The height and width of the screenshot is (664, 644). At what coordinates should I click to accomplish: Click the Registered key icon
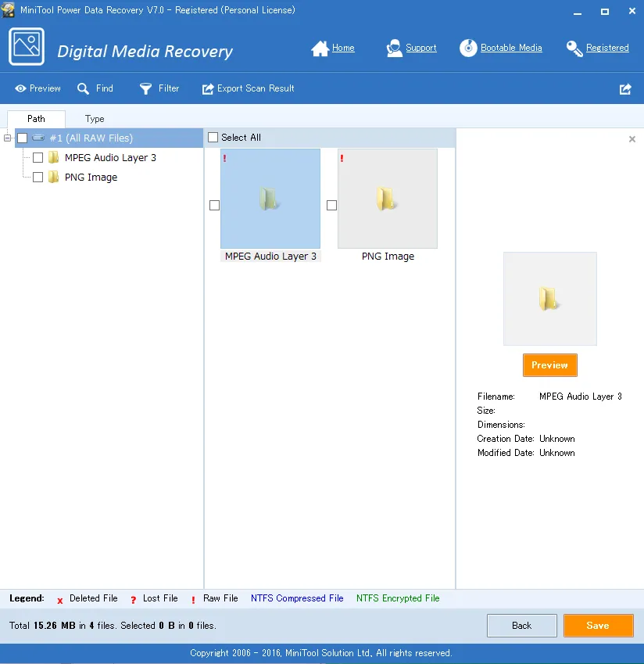coord(574,48)
